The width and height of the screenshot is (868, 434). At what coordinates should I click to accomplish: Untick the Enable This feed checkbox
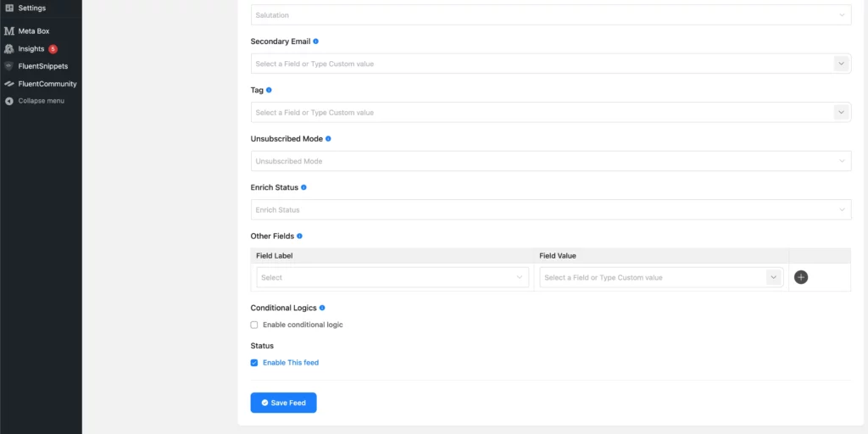point(254,363)
